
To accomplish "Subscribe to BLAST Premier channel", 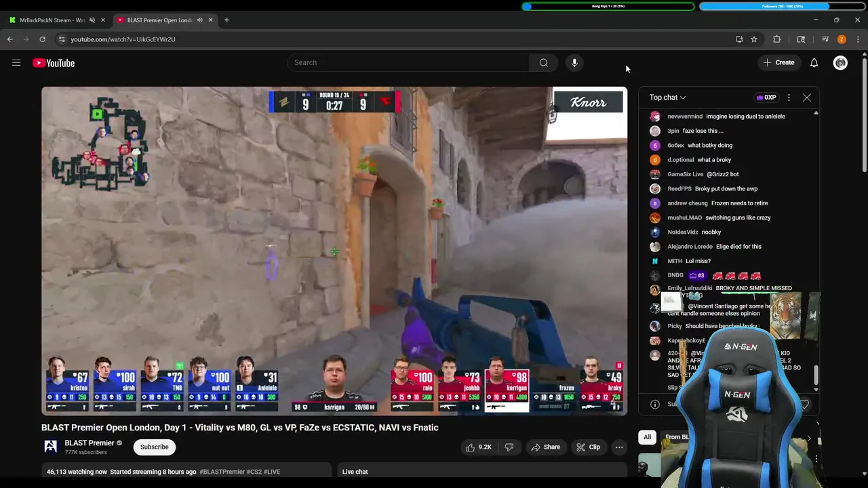I will pos(154,447).
